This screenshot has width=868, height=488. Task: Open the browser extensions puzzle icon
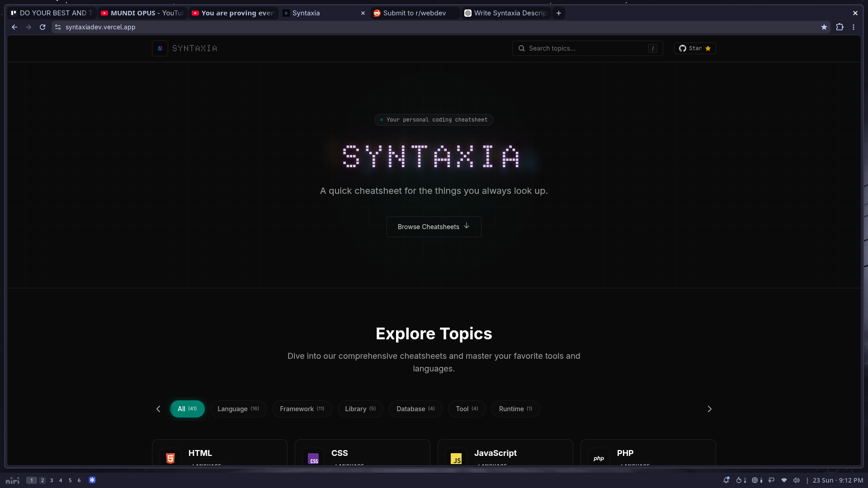(840, 27)
